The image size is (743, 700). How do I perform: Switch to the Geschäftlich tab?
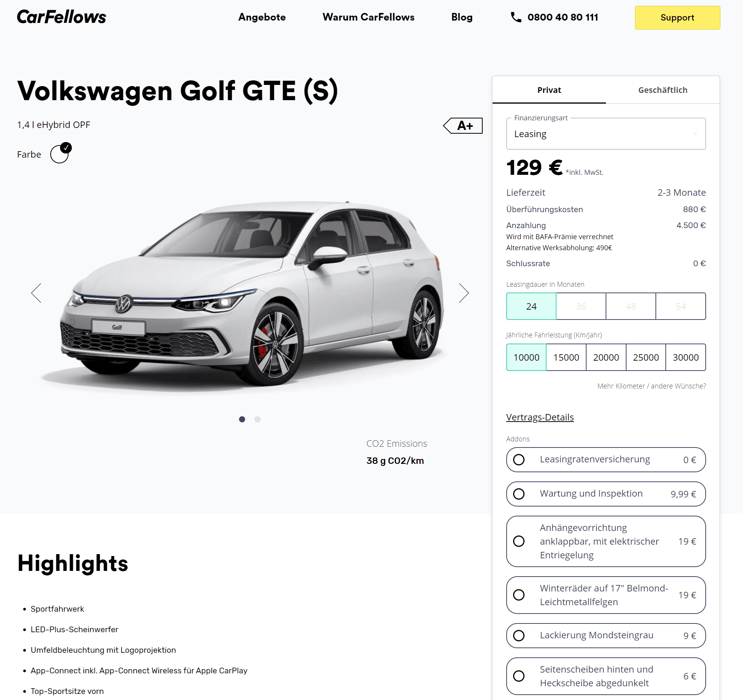coord(663,90)
